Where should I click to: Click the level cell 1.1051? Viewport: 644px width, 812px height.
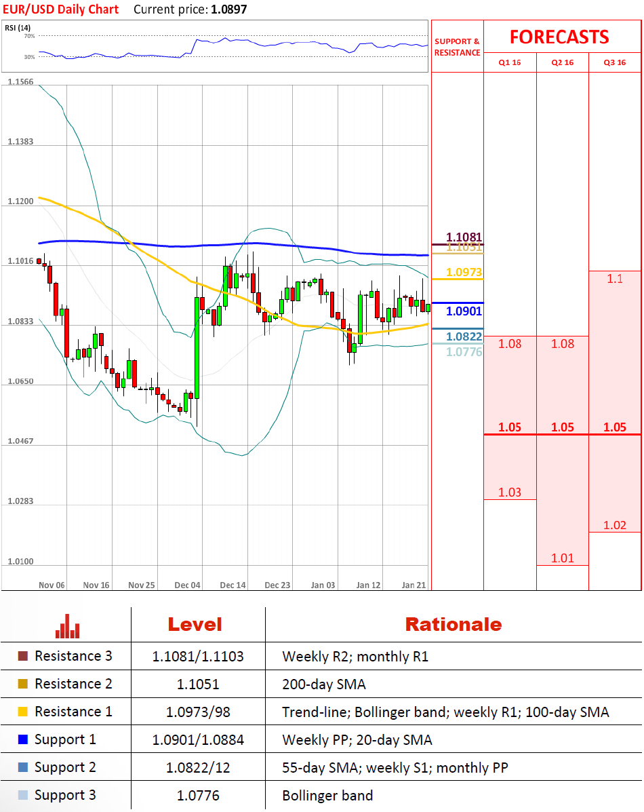pos(198,684)
